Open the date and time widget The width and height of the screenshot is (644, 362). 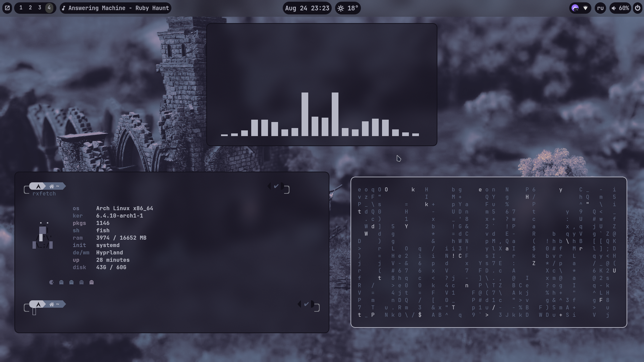[307, 8]
